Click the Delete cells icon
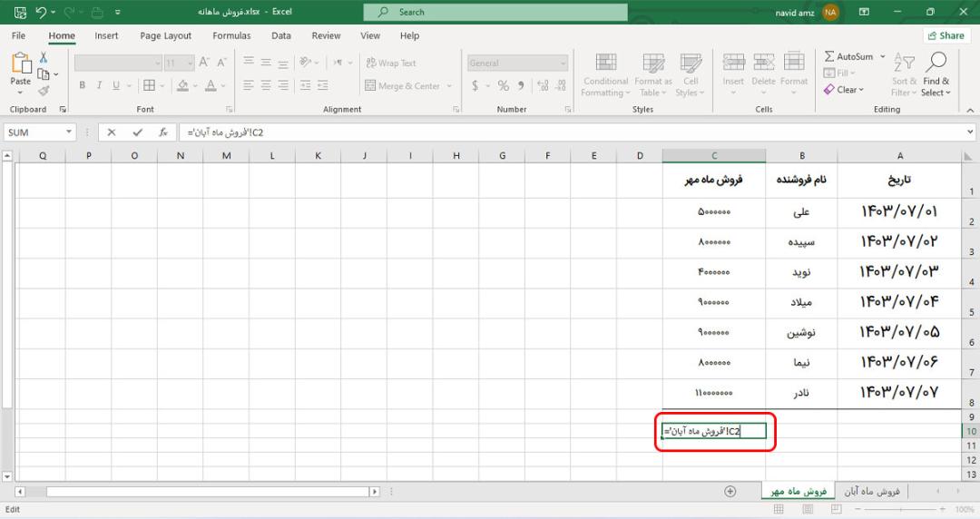 (x=764, y=62)
